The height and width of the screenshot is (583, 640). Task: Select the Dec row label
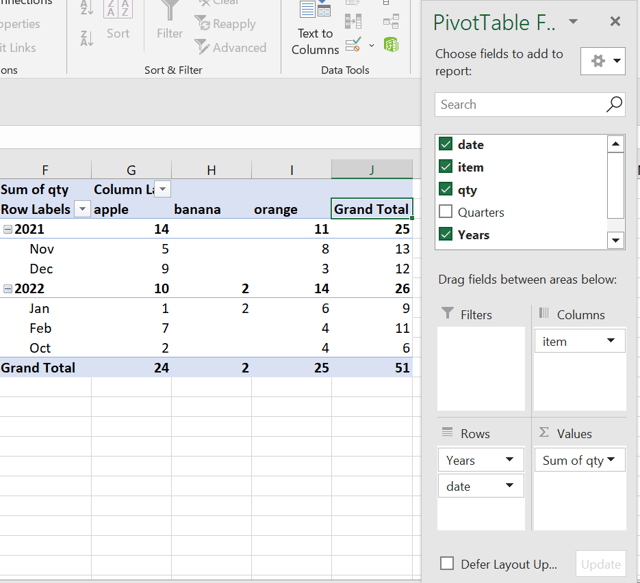pyautogui.click(x=41, y=269)
